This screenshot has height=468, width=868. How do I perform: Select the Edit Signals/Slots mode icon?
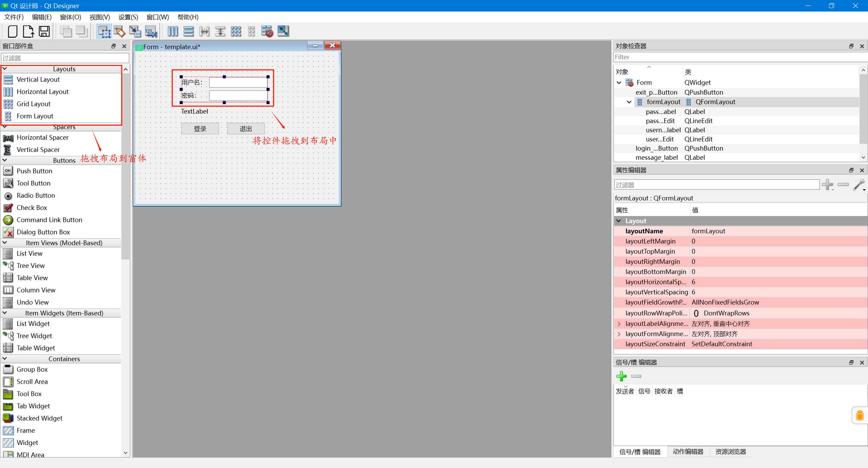click(x=119, y=32)
